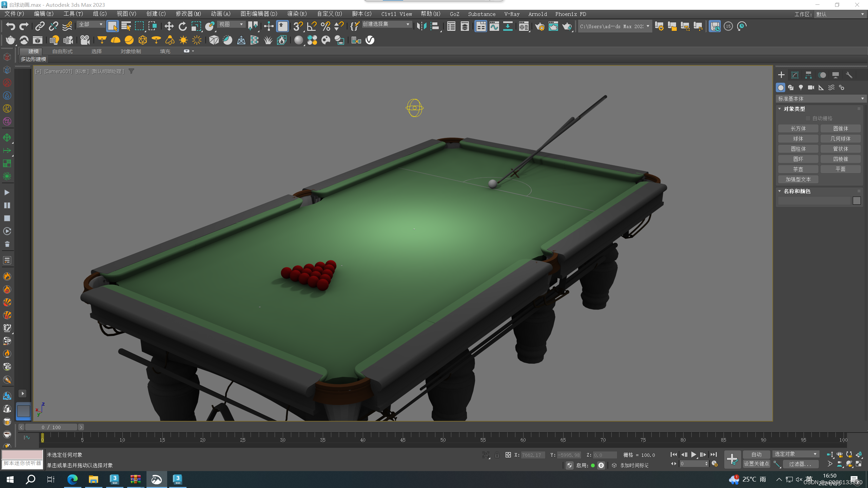
Task: Open the object color swatch
Action: coord(856,201)
